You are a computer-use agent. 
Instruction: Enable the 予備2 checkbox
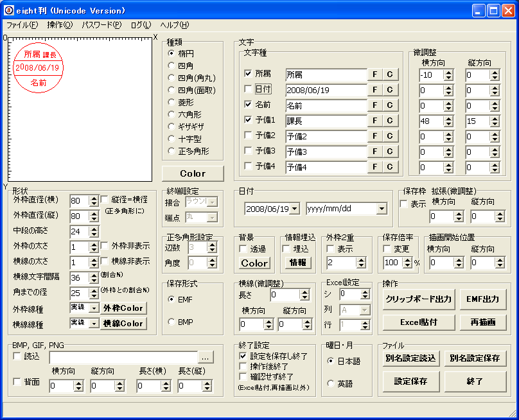coord(248,135)
